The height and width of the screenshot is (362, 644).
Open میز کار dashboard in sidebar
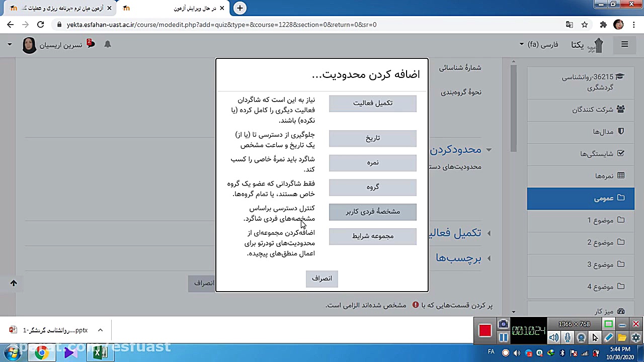tap(581, 311)
